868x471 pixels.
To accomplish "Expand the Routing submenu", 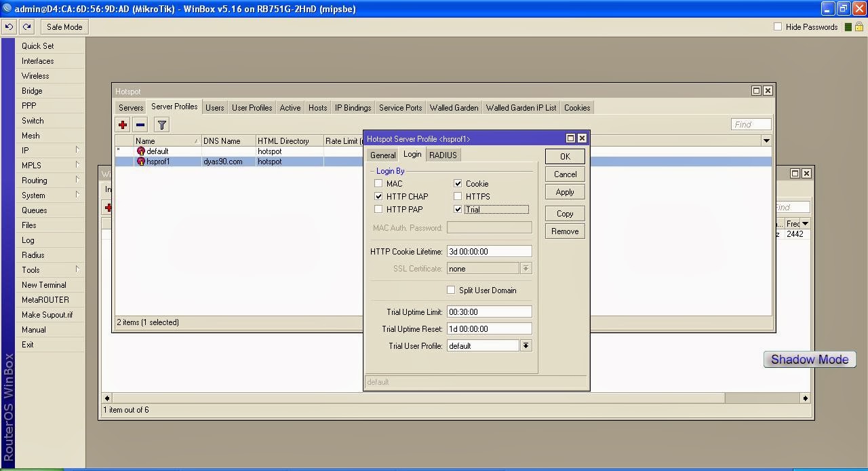I will pos(51,181).
